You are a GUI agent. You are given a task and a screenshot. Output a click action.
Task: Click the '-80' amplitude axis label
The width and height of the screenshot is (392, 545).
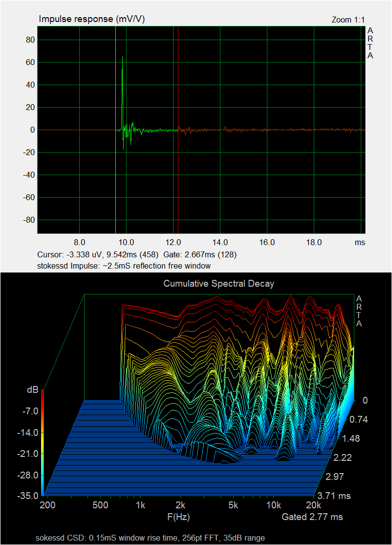click(29, 220)
